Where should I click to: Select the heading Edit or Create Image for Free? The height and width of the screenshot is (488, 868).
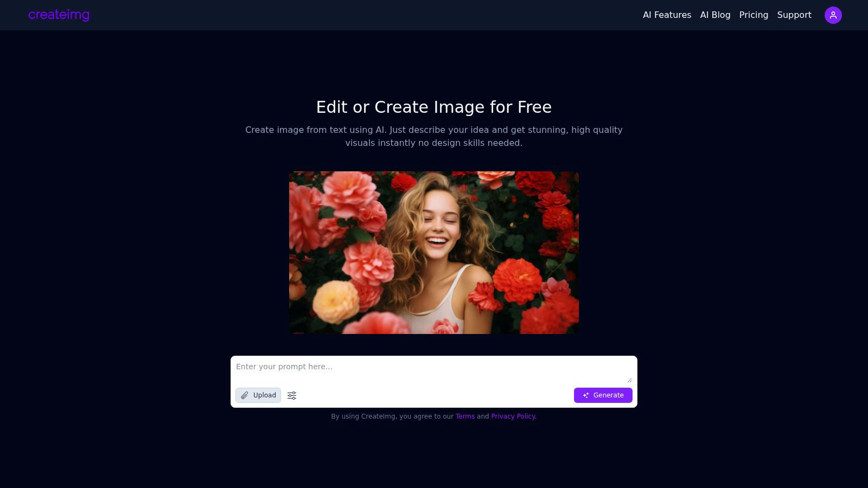433,107
